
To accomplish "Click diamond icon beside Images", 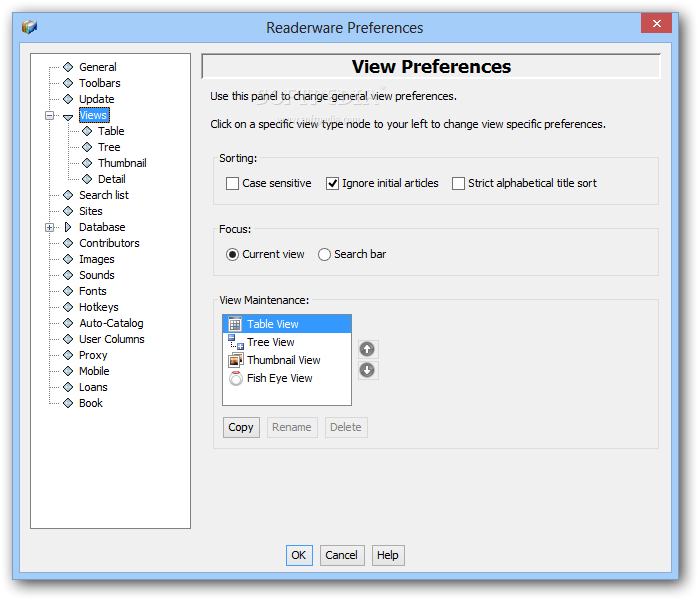I will (68, 259).
